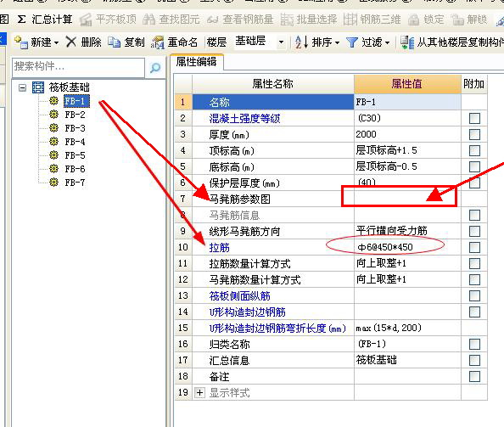This screenshot has width=504, height=427.
Task: Open the 基础层 floor dropdown
Action: (281, 42)
